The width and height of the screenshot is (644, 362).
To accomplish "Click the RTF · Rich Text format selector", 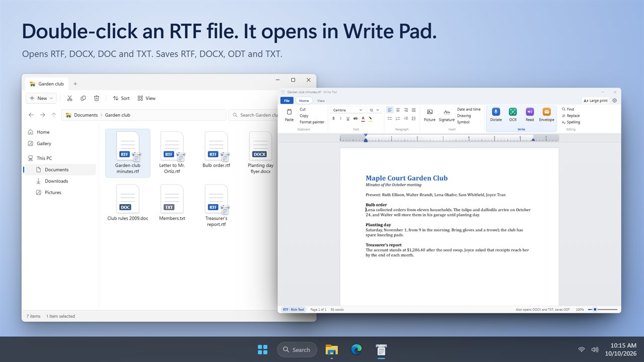I will click(x=293, y=309).
